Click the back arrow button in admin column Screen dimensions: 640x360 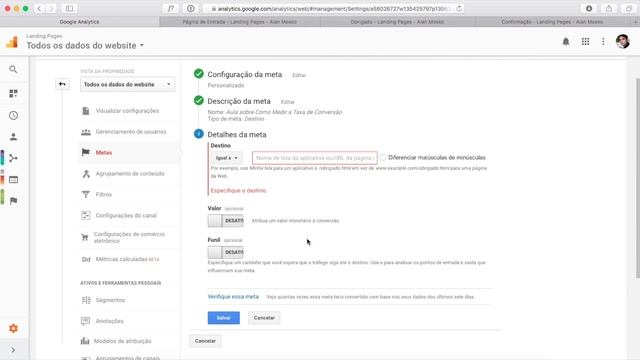(62, 84)
